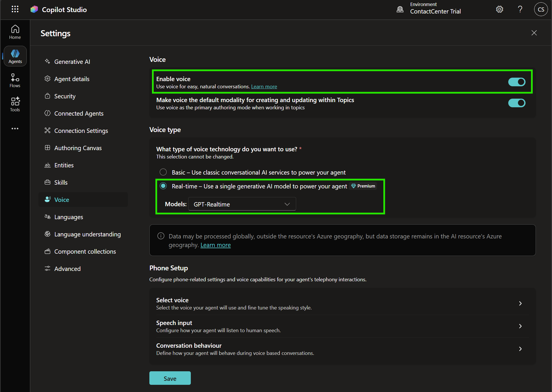
Task: Click the Connection Settings icon
Action: coord(47,130)
